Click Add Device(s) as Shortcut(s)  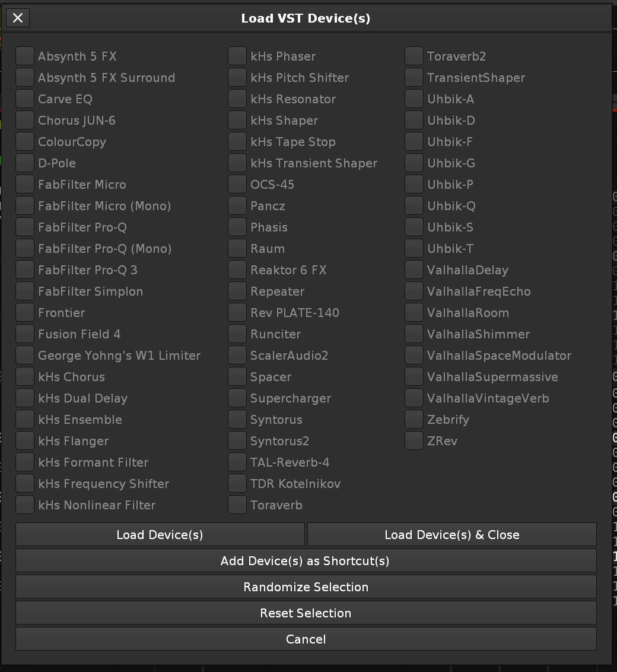pos(306,561)
